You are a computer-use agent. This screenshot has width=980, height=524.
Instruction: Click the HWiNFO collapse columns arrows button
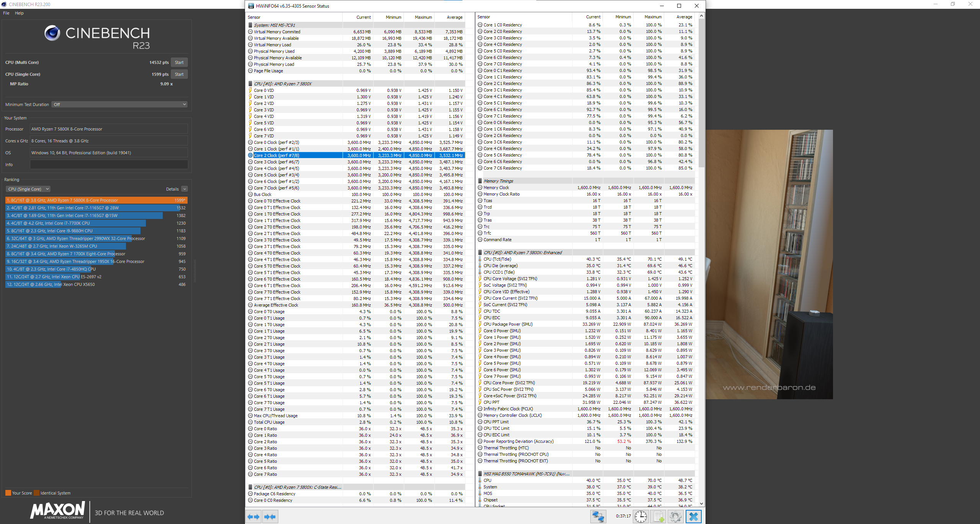click(270, 516)
